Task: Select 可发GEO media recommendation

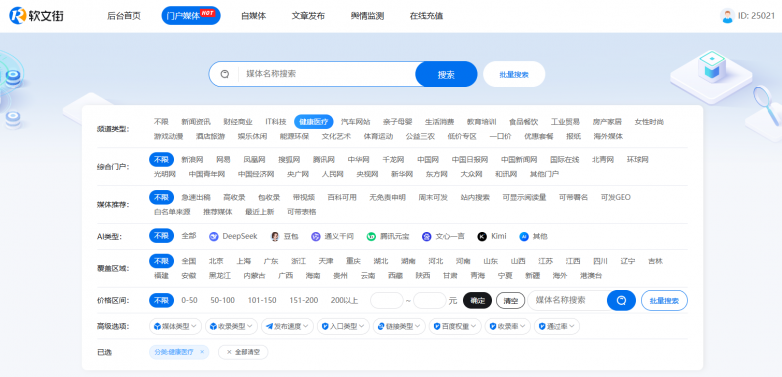Action: [615, 197]
